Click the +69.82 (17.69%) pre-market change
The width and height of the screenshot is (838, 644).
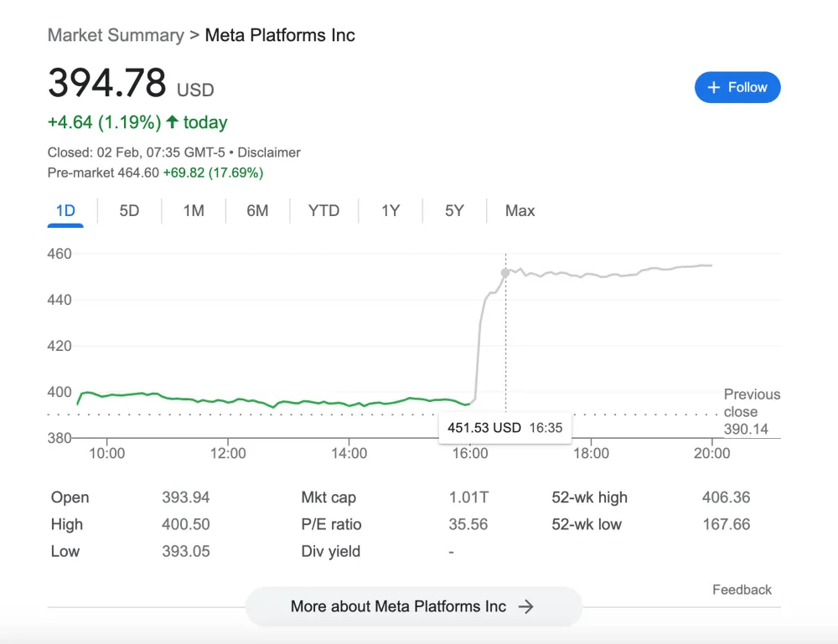point(213,173)
